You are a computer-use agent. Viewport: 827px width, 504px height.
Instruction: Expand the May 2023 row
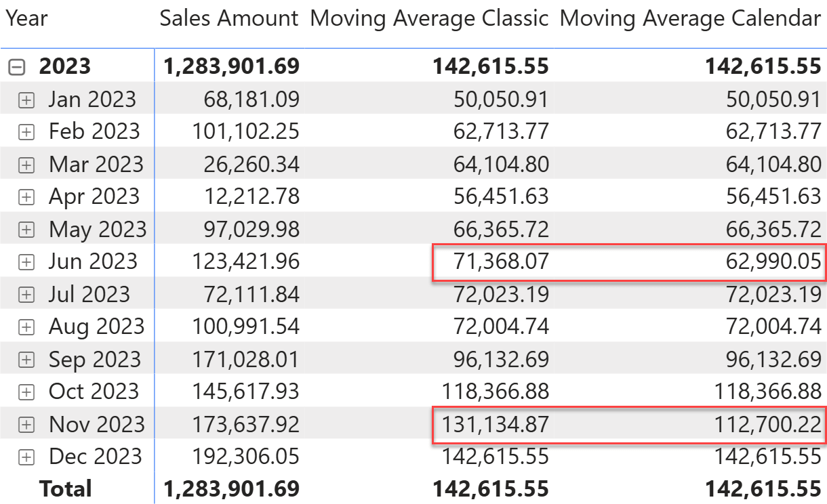pos(26,230)
